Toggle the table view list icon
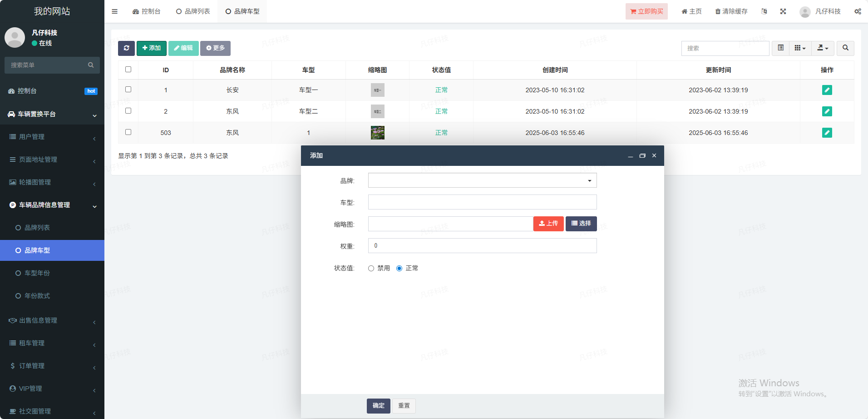868x419 pixels. point(780,48)
